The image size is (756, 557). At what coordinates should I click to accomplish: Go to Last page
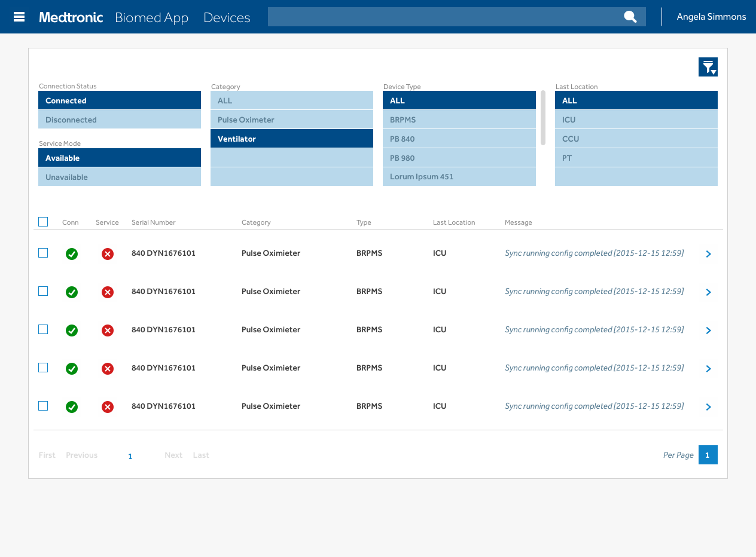201,455
